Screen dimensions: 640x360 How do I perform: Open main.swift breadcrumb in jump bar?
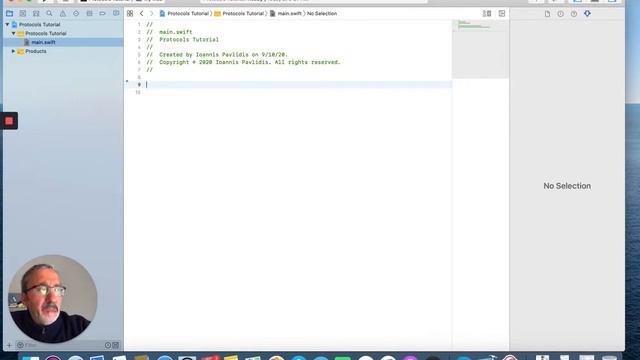pos(286,13)
